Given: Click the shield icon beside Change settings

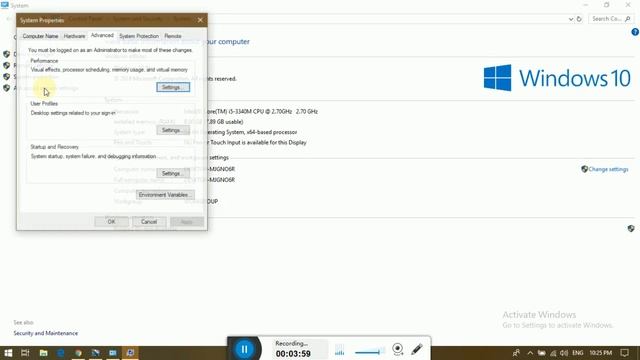Looking at the screenshot, I should [x=584, y=169].
